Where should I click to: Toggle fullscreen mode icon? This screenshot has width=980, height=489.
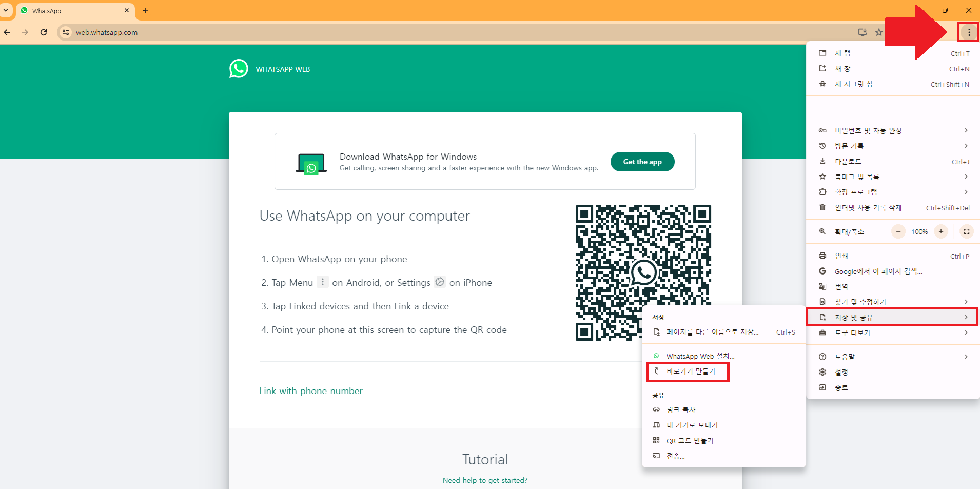[x=967, y=231]
